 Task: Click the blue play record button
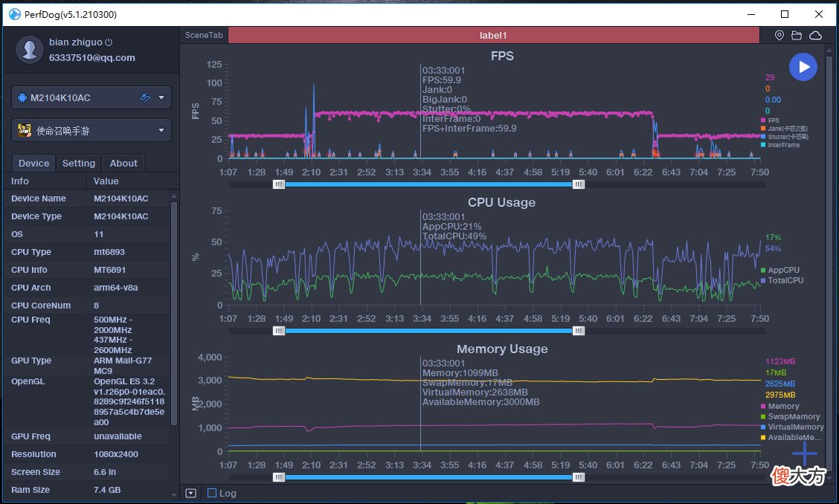pos(803,67)
